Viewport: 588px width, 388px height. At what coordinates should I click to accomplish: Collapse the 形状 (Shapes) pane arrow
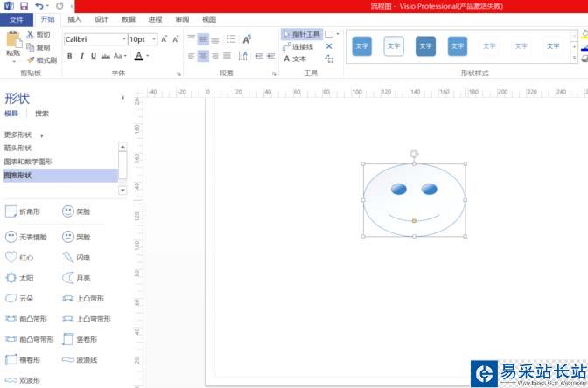[122, 98]
